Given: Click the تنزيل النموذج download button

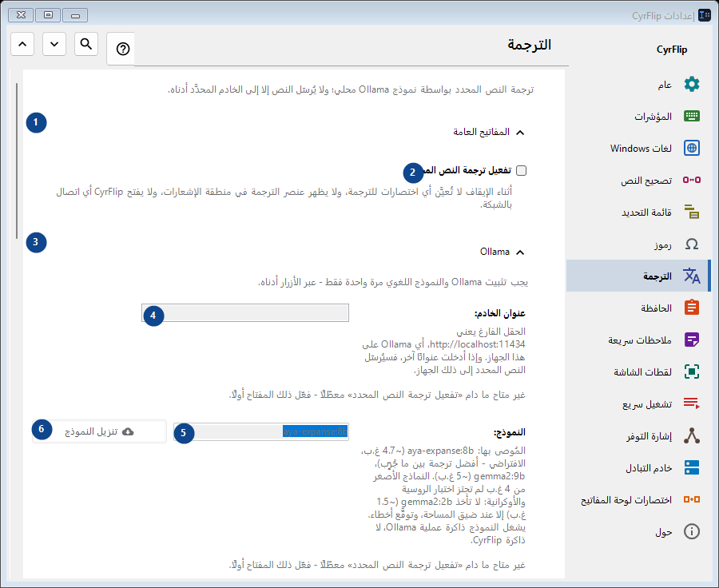Looking at the screenshot, I should tap(99, 431).
